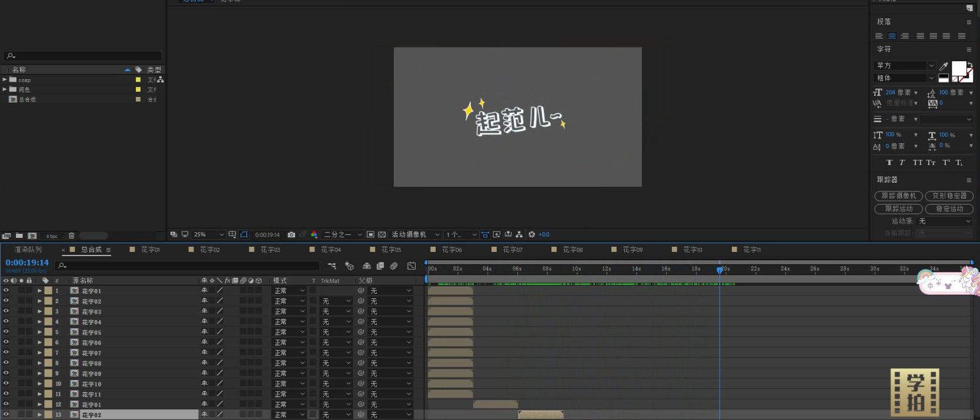Switch to the 花字11 timeline tab
Image resolution: width=980 pixels, height=420 pixels.
click(752, 250)
